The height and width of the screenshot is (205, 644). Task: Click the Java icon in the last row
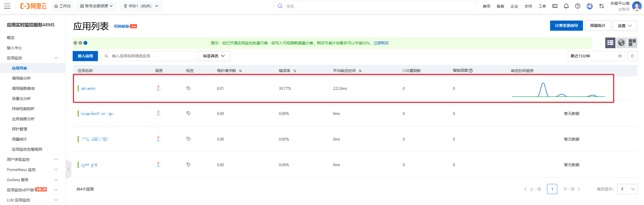click(158, 164)
